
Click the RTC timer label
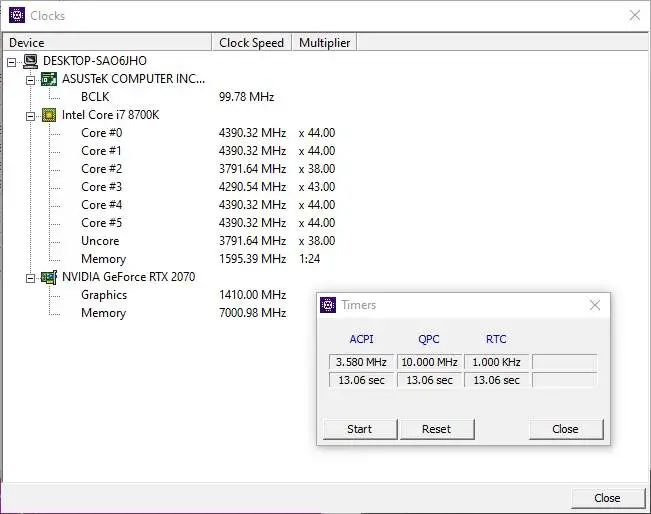click(496, 339)
